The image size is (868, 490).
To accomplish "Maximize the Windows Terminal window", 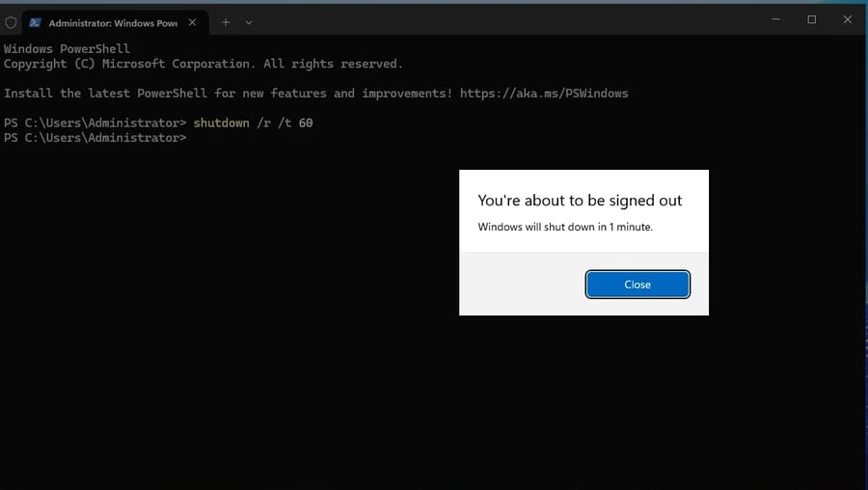I will (811, 20).
